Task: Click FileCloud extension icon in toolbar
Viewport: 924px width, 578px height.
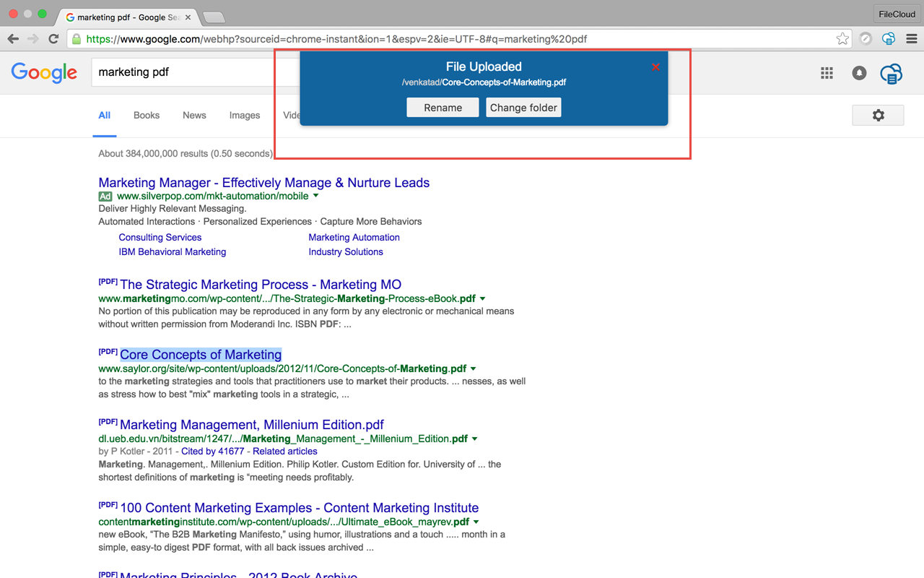Action: [x=889, y=39]
